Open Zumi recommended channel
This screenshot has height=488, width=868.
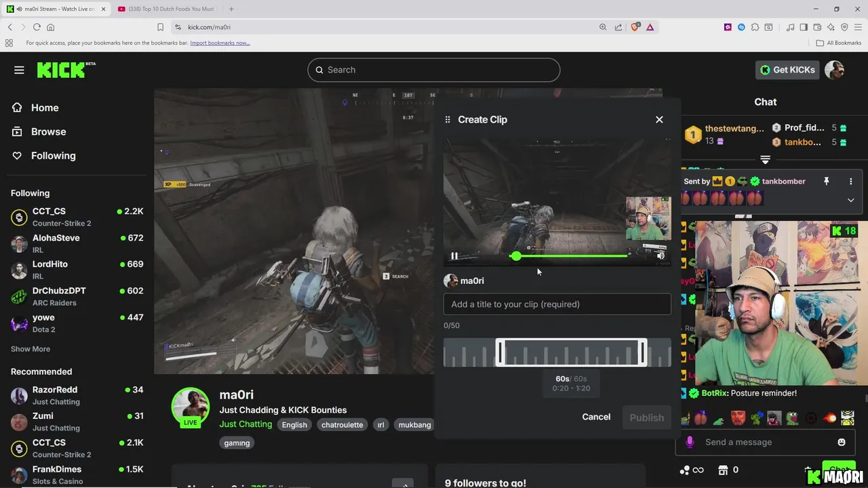click(x=77, y=422)
